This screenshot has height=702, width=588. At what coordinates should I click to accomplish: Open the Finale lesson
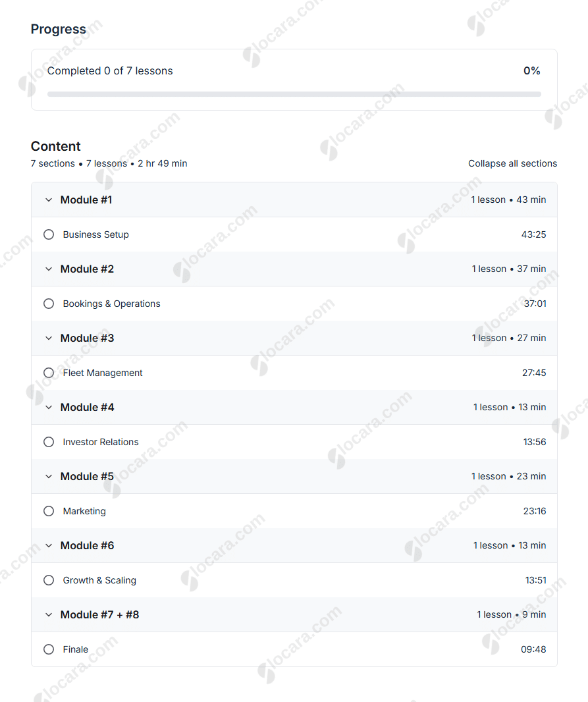pyautogui.click(x=75, y=649)
